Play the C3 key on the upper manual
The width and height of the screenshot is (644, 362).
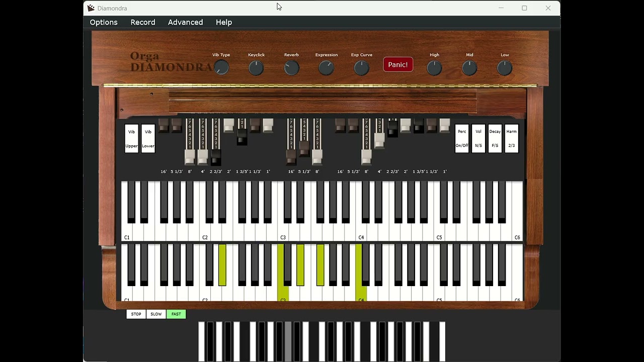coord(283,232)
